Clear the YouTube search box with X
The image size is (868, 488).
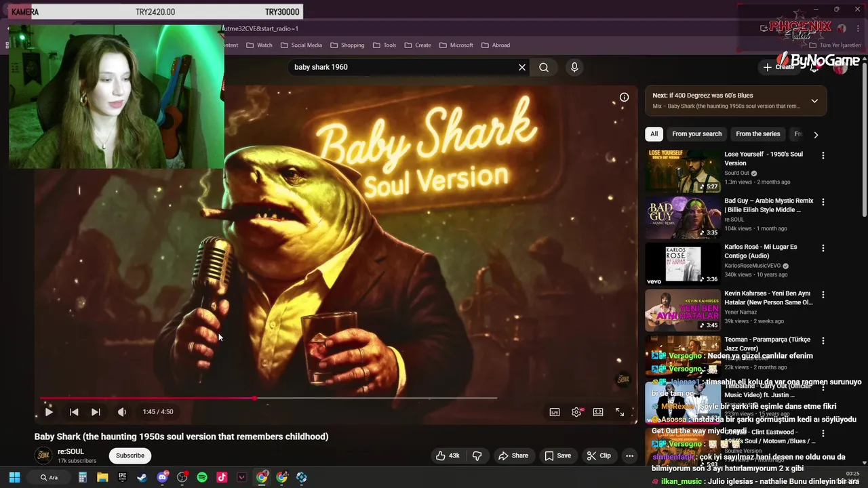522,67
